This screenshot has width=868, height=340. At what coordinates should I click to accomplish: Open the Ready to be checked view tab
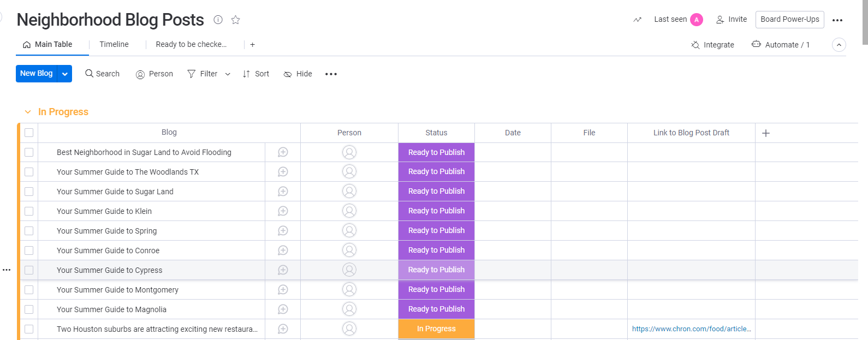pos(191,45)
